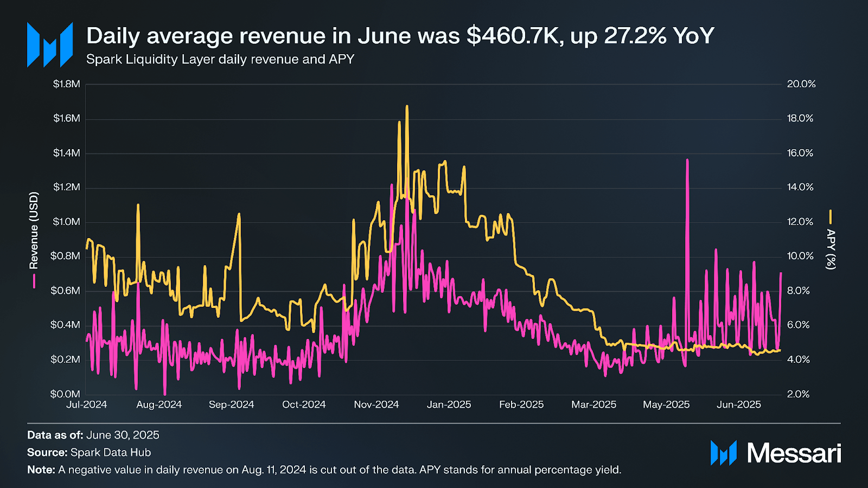This screenshot has width=868, height=488.
Task: Click the 8.0% APY axis label
Action: (x=799, y=291)
